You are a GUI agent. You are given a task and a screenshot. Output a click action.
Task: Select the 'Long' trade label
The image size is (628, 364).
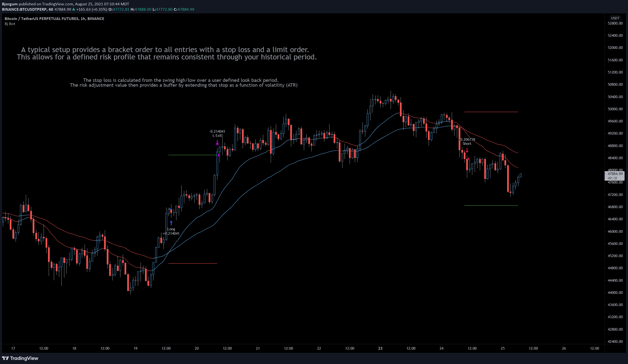click(x=171, y=229)
